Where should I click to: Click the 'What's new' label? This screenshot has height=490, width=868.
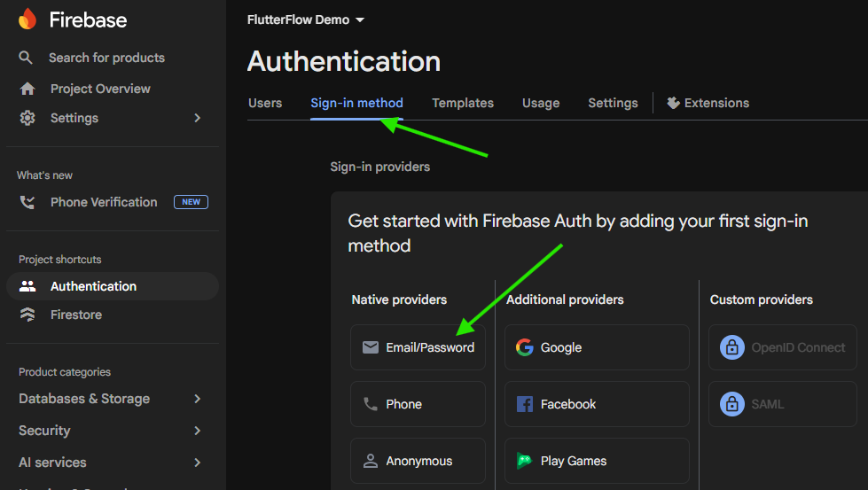pyautogui.click(x=45, y=175)
